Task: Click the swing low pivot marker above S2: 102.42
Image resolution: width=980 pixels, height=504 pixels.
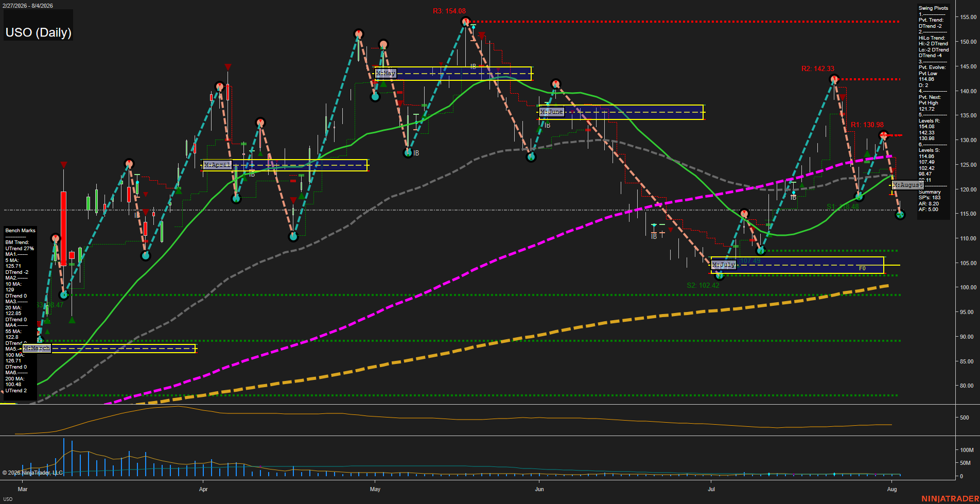Action: 720,275
